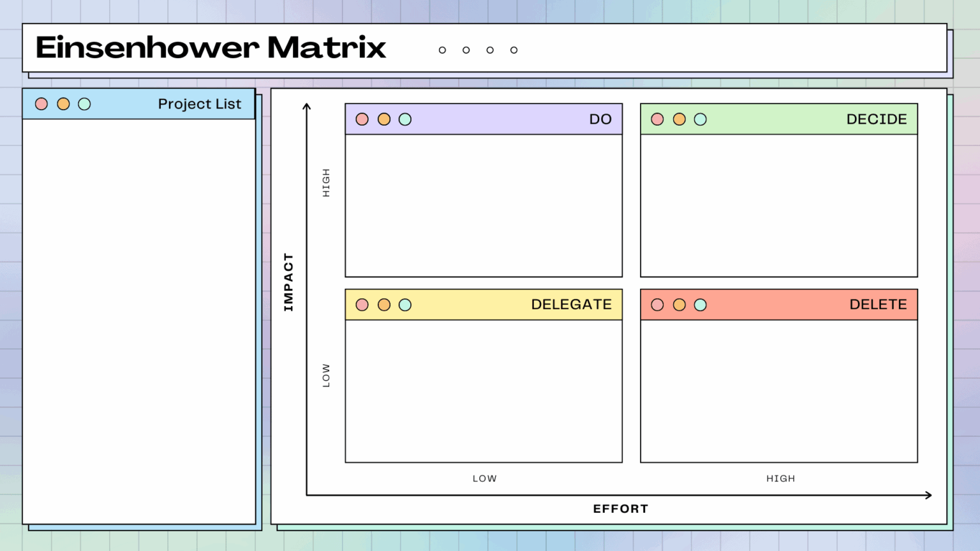Click the second small dot beside the title
980x551 pixels.
pos(466,50)
